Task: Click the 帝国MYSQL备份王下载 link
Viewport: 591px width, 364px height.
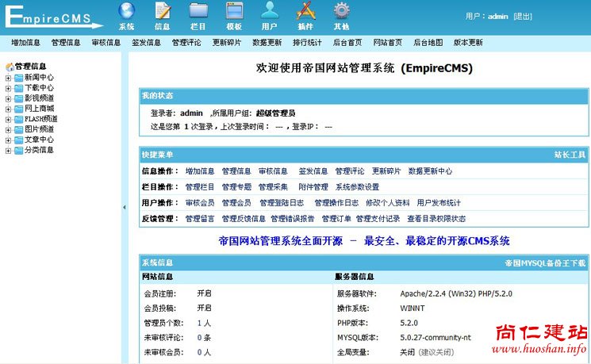Action: (545, 262)
